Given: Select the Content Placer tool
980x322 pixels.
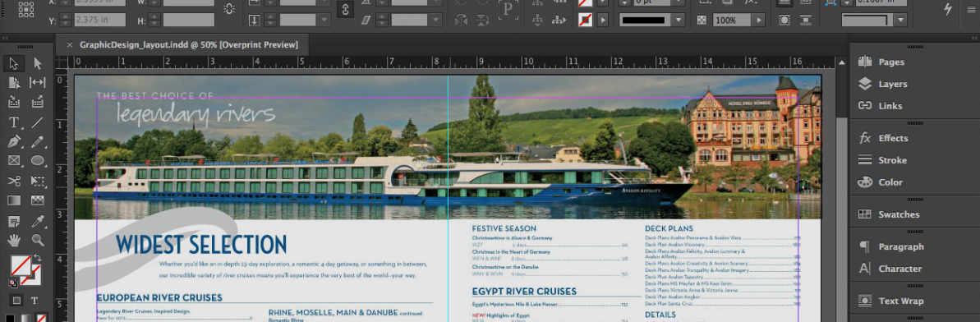Looking at the screenshot, I should [x=38, y=102].
